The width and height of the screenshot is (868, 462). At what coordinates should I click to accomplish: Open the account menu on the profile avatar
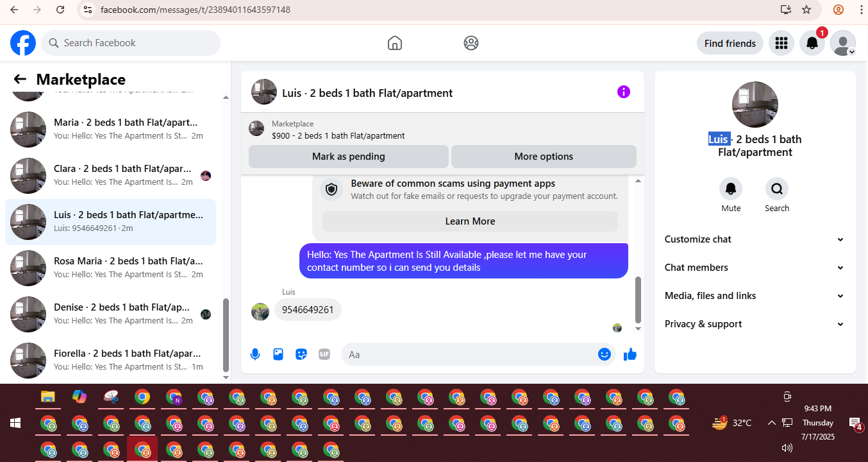point(843,43)
